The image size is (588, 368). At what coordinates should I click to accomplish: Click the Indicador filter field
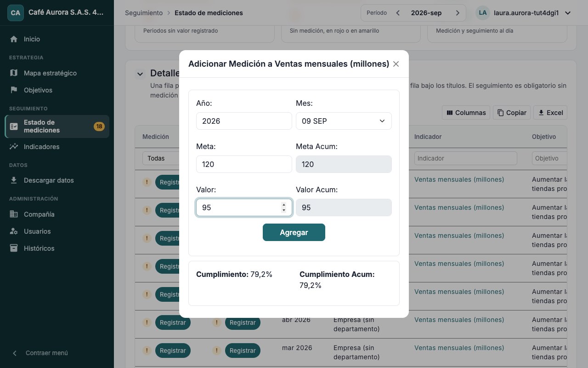click(x=466, y=158)
